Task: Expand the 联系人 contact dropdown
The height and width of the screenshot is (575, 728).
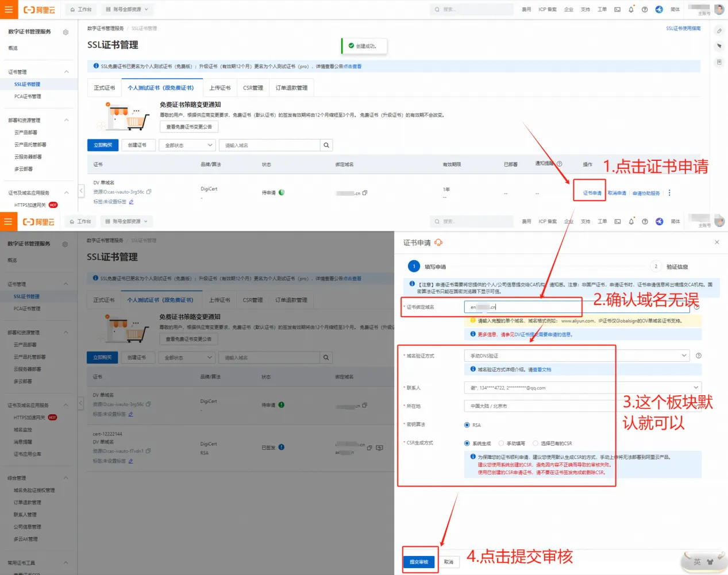Action: coord(582,388)
